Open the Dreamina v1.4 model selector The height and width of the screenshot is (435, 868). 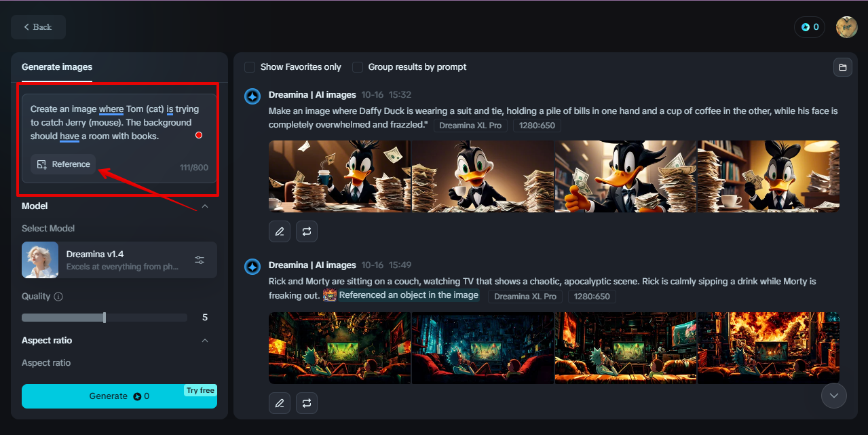[x=119, y=260]
